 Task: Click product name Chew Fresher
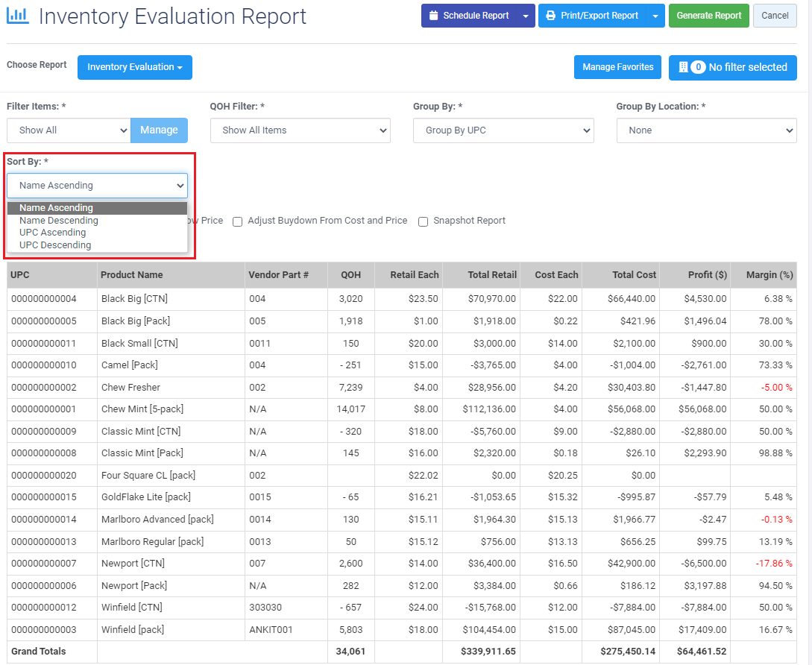130,388
